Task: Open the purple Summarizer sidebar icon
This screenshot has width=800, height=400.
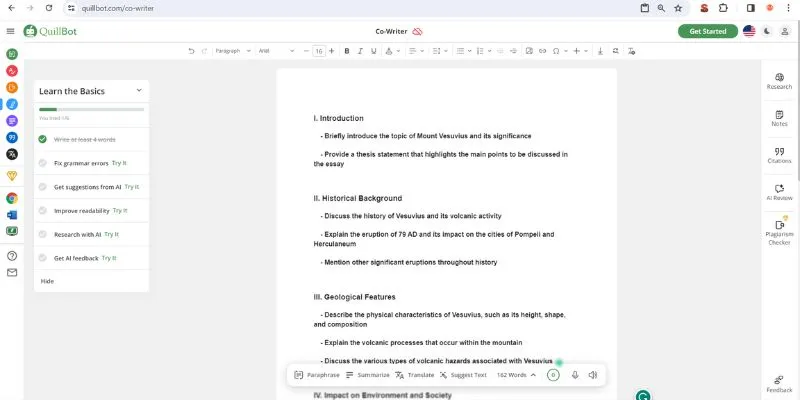Action: click(x=12, y=121)
